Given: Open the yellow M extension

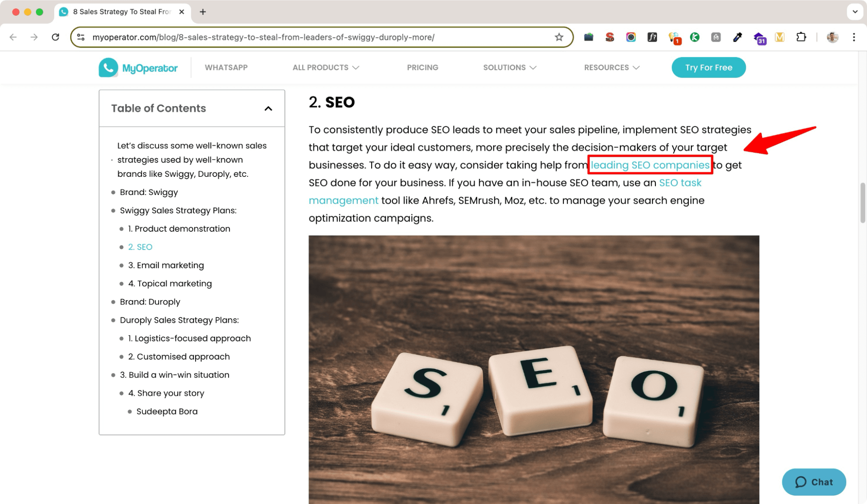Looking at the screenshot, I should tap(779, 37).
